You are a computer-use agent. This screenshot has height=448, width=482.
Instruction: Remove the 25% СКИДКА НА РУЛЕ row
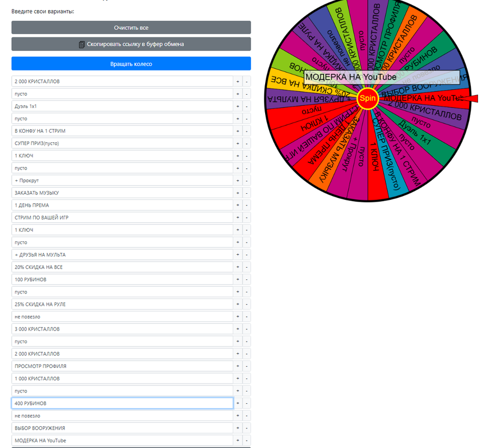pos(247,304)
